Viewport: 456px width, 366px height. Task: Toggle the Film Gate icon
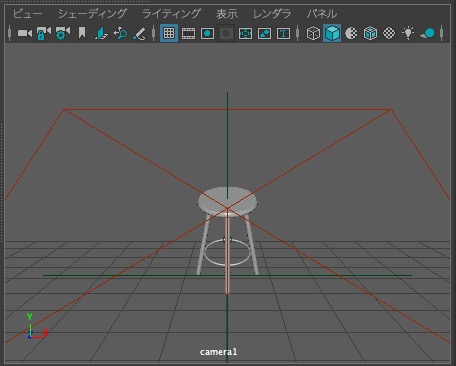tap(188, 33)
